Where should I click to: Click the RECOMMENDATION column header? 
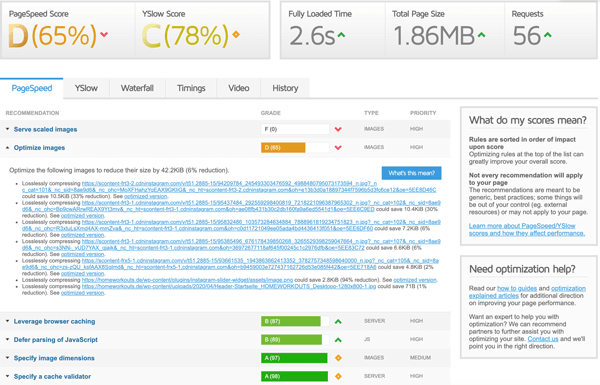click(x=32, y=113)
